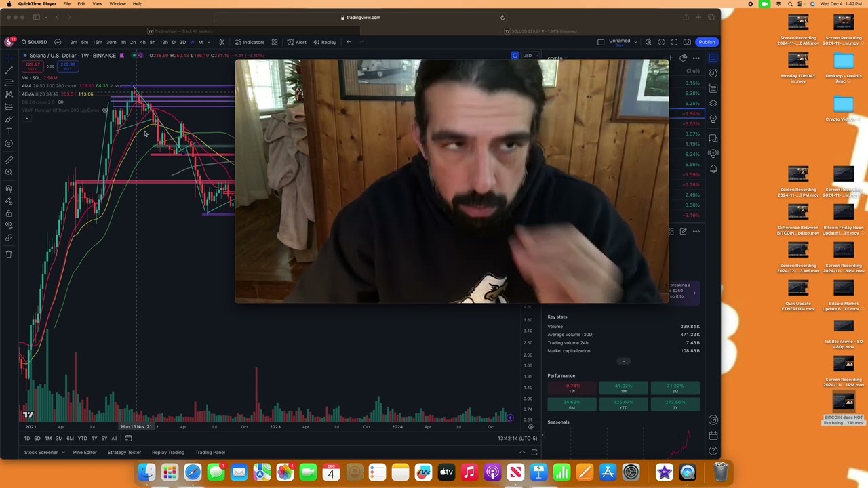The image size is (868, 488).
Task: Select the YTD date range
Action: pos(82,439)
